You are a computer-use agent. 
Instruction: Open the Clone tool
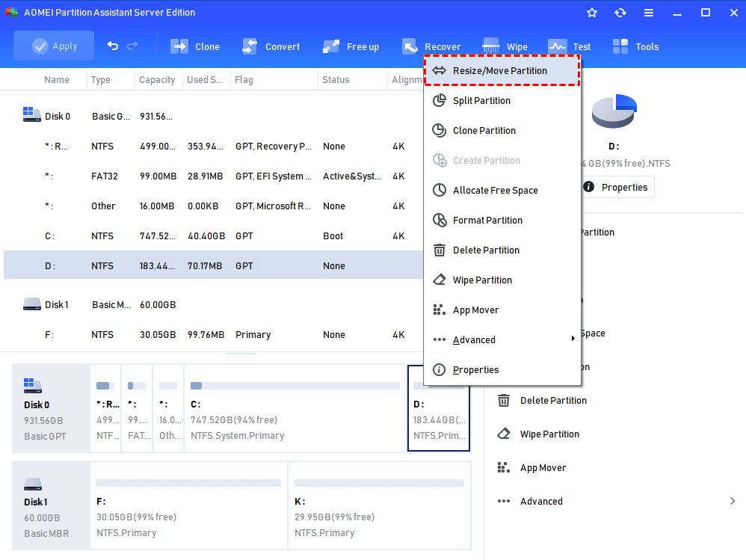(x=195, y=46)
